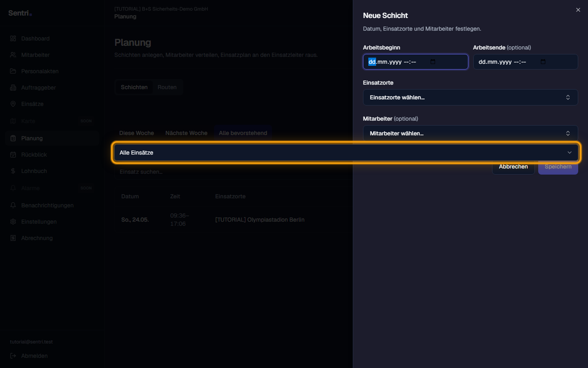Screen dimensions: 588x368
Task: Open the Arbeitsbeginn calendar picker icon
Action: pos(433,62)
